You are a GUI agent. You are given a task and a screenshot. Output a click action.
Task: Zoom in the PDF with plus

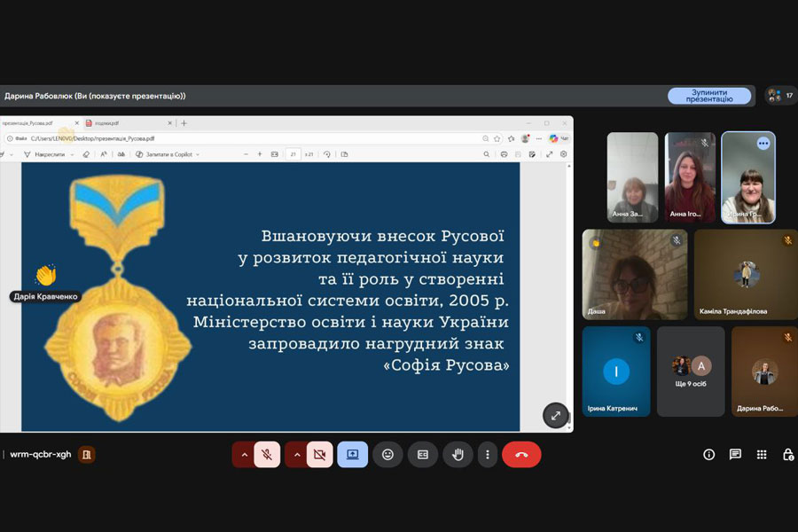tap(260, 154)
